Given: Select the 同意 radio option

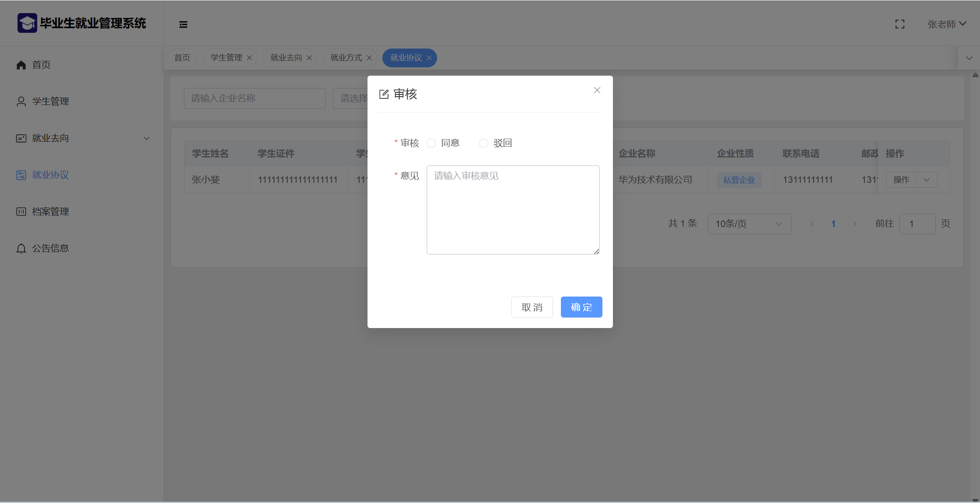Looking at the screenshot, I should point(431,143).
